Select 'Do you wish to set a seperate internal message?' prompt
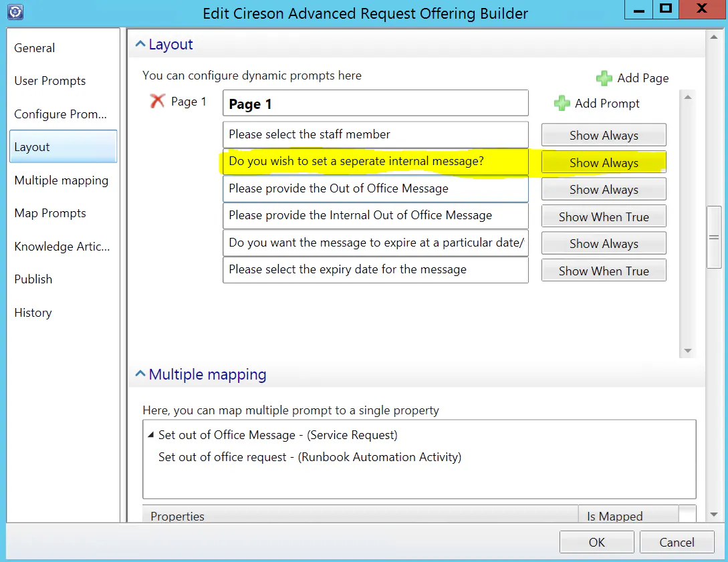Viewport: 728px width, 562px height. (x=376, y=162)
